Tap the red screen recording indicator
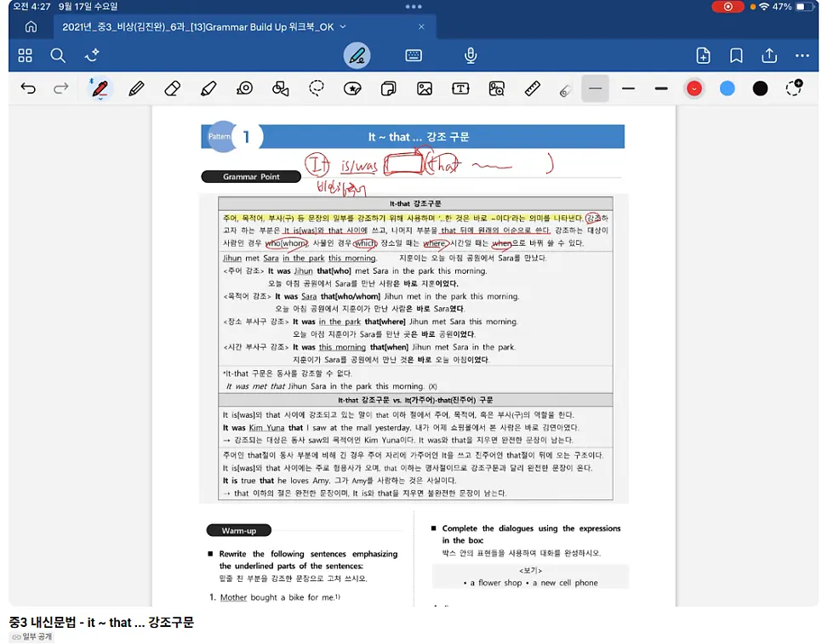 [728, 7]
